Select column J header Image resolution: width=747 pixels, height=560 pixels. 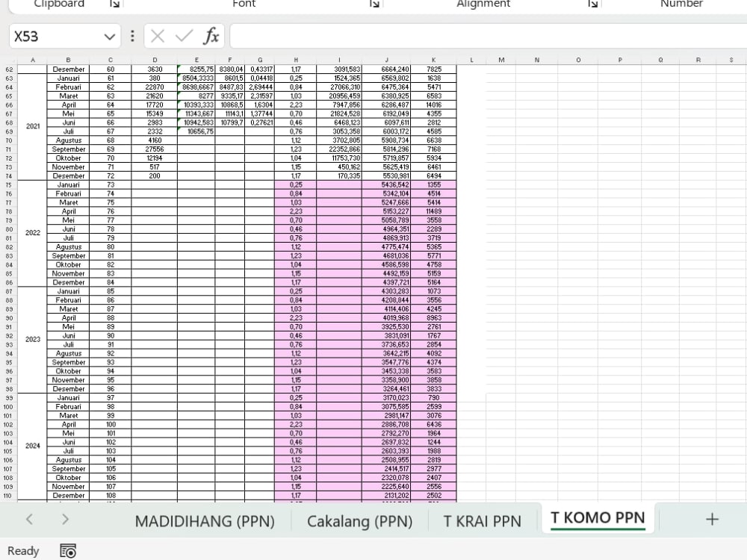[x=386, y=60]
